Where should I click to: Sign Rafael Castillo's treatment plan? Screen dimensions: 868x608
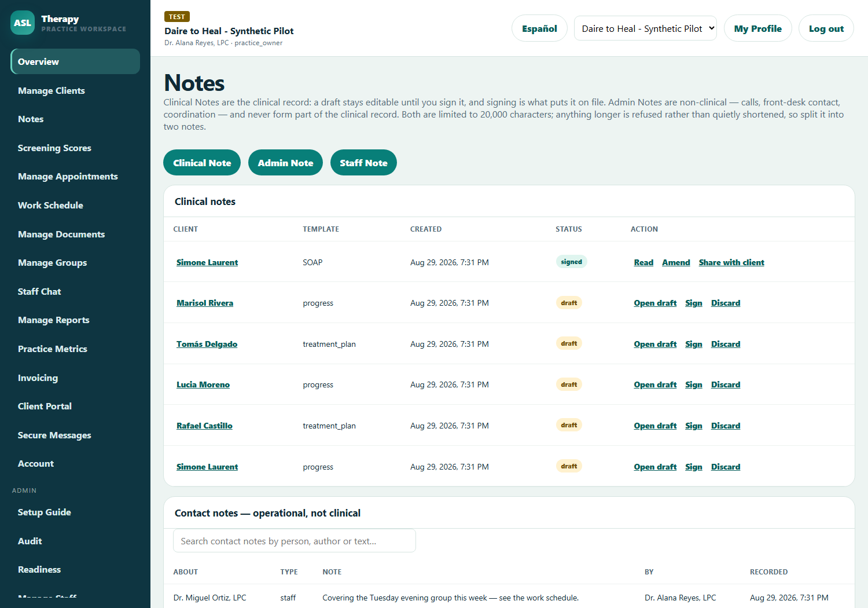coord(694,426)
